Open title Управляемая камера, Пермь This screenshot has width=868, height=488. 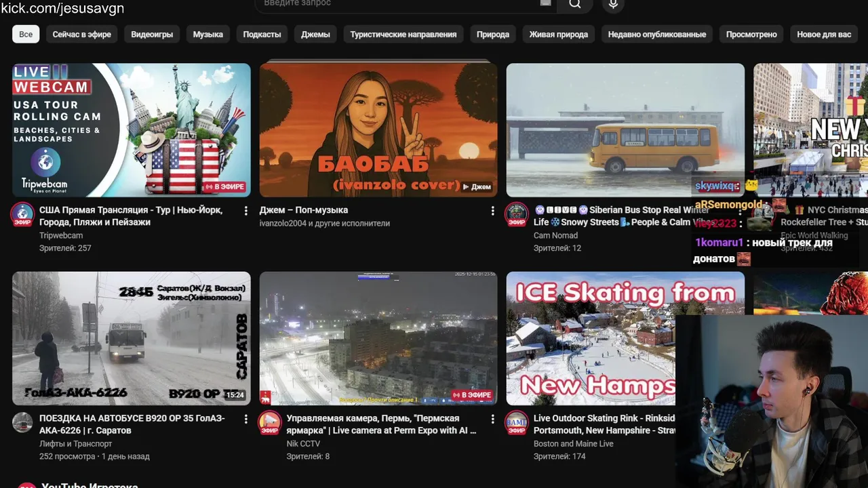(x=381, y=424)
